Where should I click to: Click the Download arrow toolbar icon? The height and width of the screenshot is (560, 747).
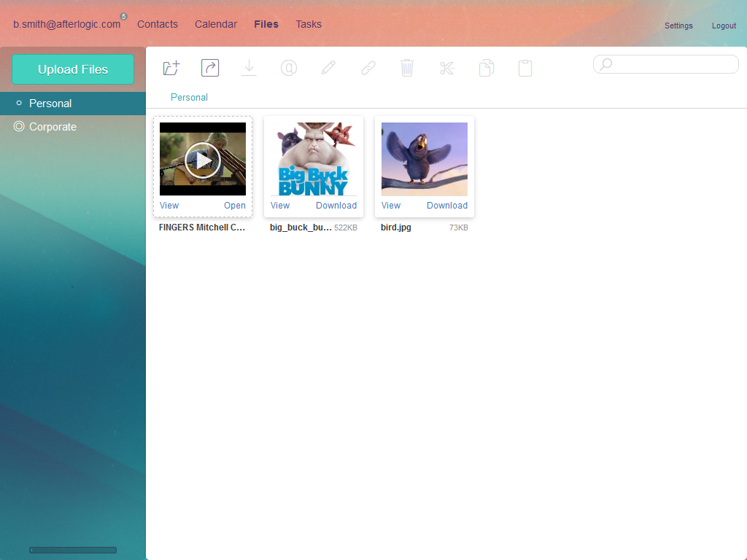[x=249, y=68]
